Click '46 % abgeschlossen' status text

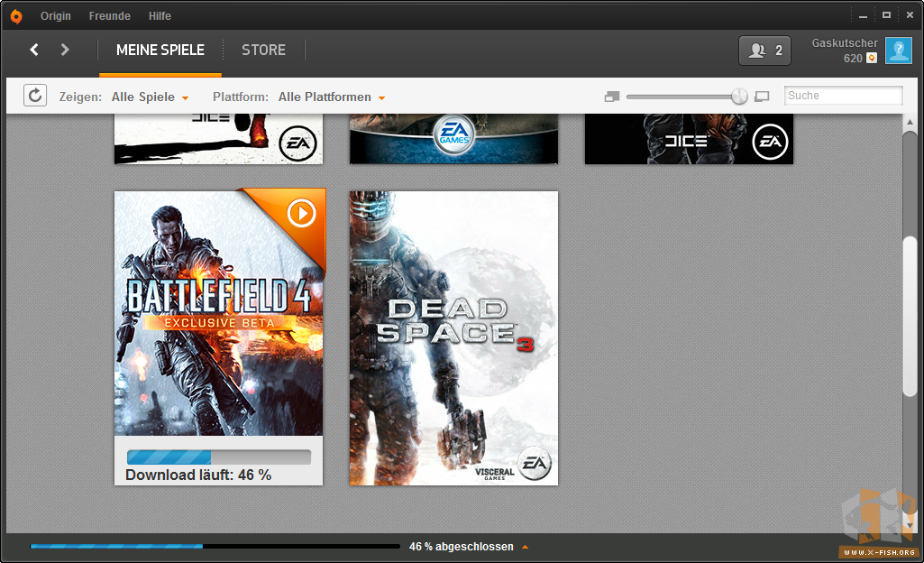(x=462, y=547)
